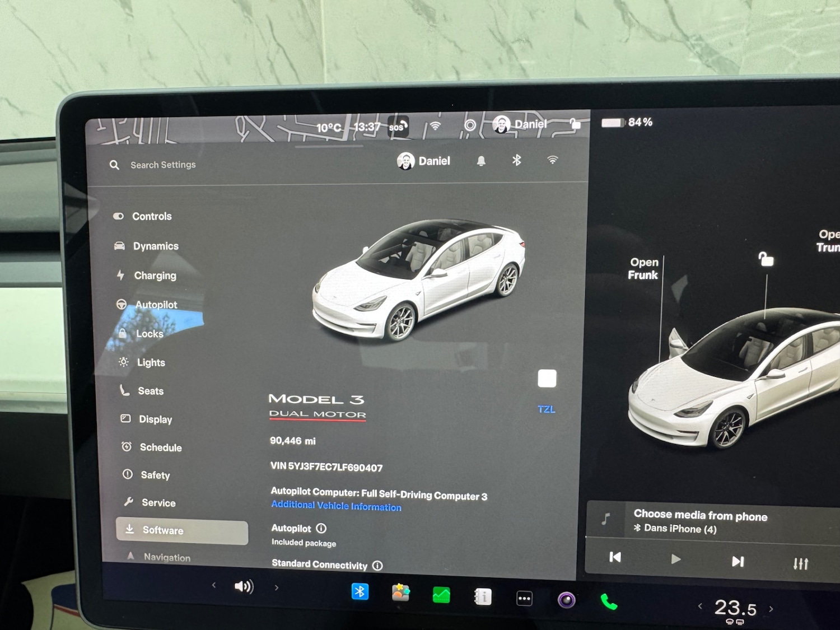Screen dimensions: 840x630
Task: Tap the padlock icon above the car
Action: point(766,259)
